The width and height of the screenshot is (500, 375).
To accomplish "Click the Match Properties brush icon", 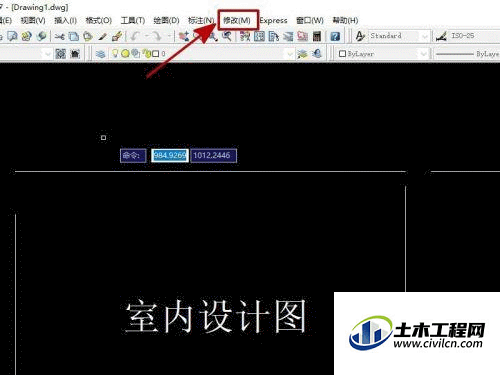I will pyautogui.click(x=102, y=36).
